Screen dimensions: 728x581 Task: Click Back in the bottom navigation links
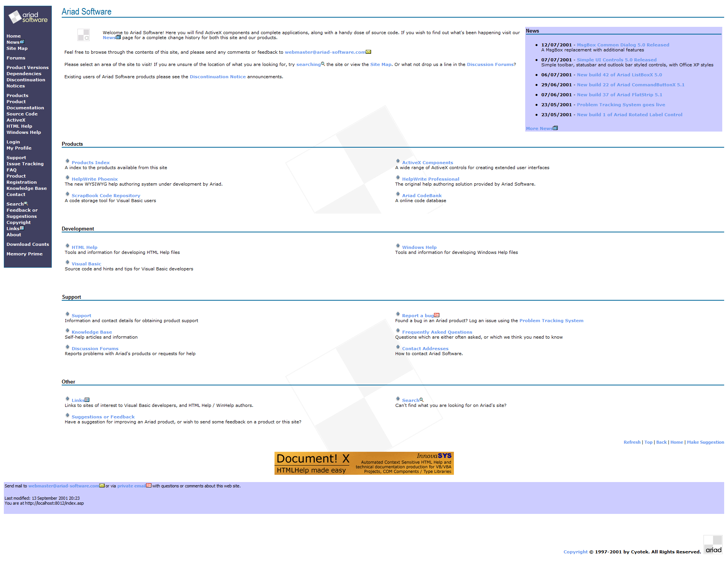(661, 442)
